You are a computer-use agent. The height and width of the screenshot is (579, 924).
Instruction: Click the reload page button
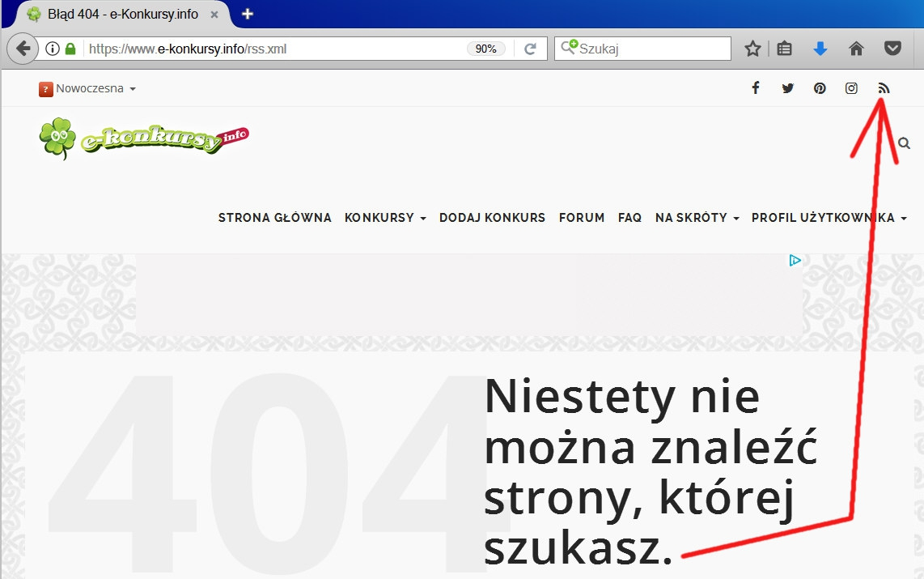[x=531, y=49]
